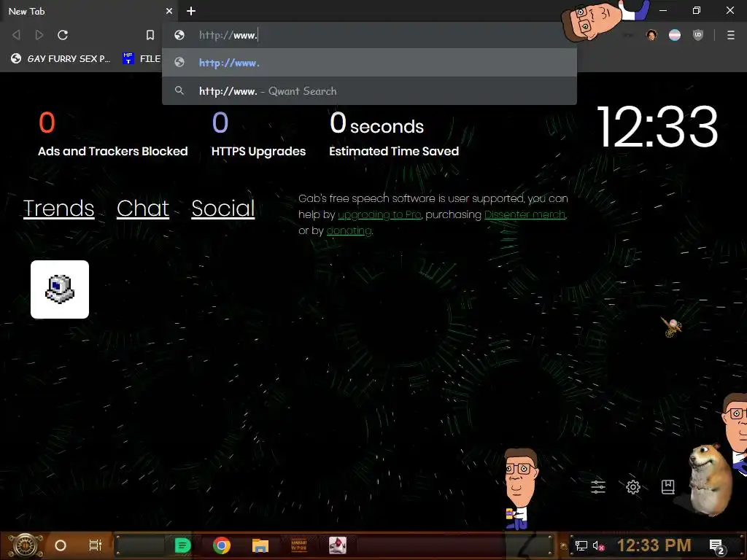
Task: Click the HTTPS Upgrades stat
Action: (x=258, y=133)
